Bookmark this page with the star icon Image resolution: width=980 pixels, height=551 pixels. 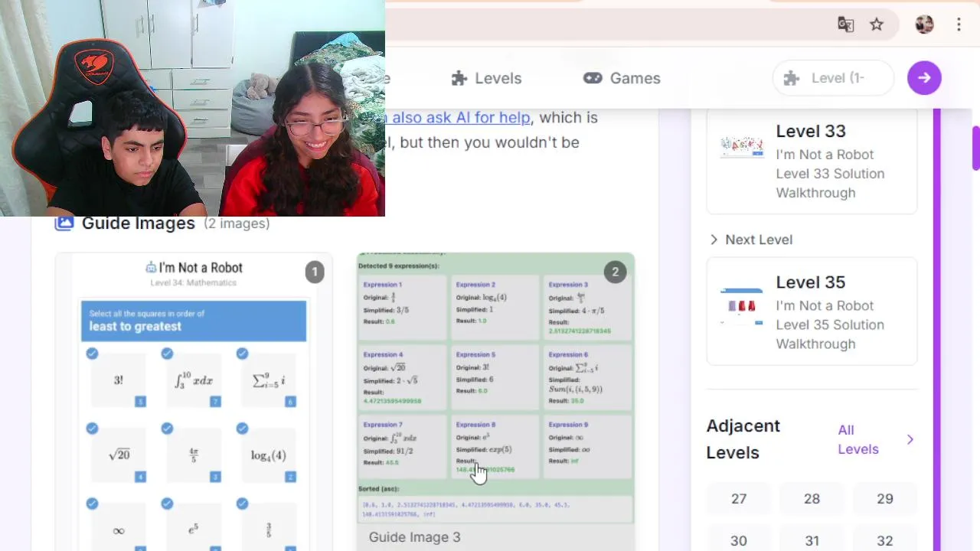(x=877, y=24)
